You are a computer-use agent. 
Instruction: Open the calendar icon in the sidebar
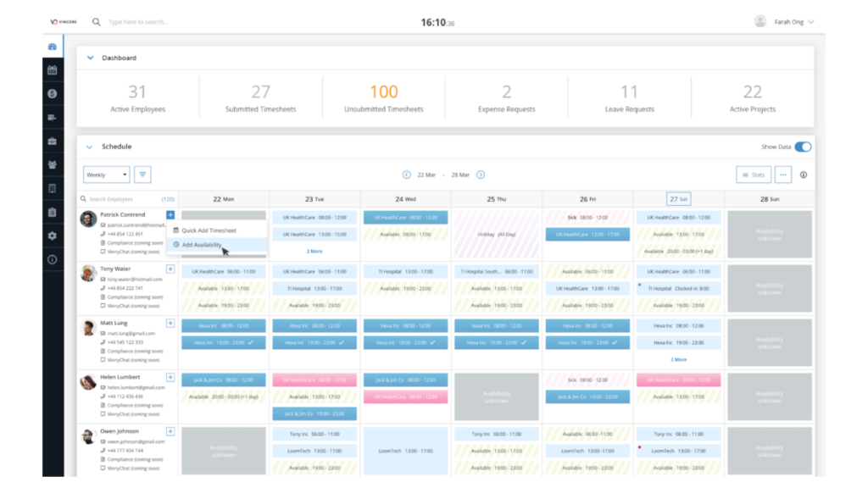coord(53,70)
